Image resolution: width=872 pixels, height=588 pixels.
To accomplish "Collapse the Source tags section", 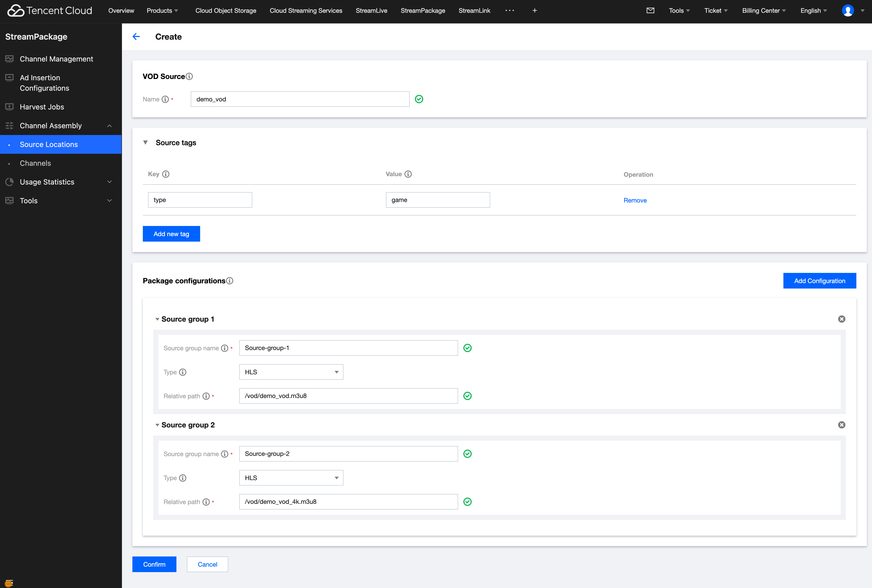I will pyautogui.click(x=145, y=143).
